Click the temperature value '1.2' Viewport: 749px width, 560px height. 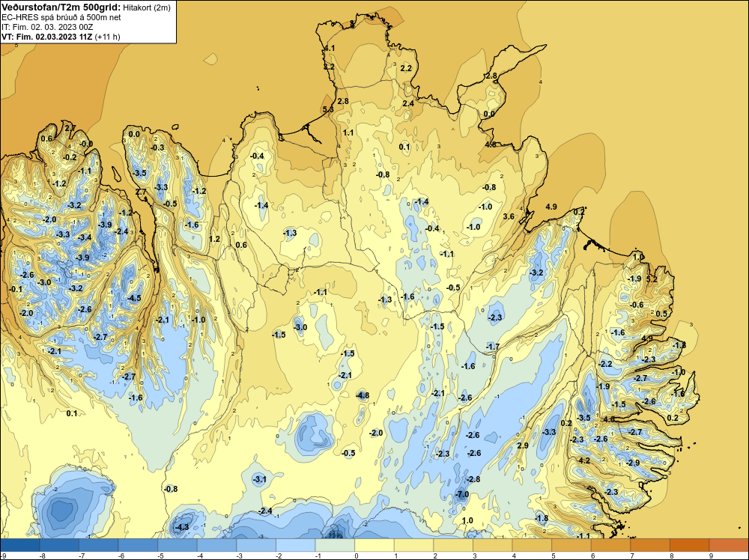(x=214, y=239)
